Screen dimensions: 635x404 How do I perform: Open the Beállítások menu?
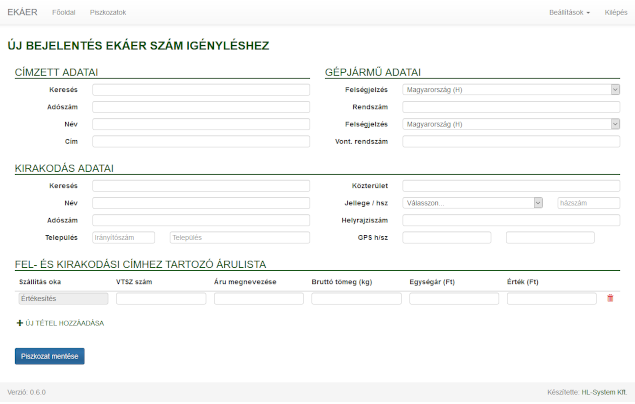coord(569,12)
